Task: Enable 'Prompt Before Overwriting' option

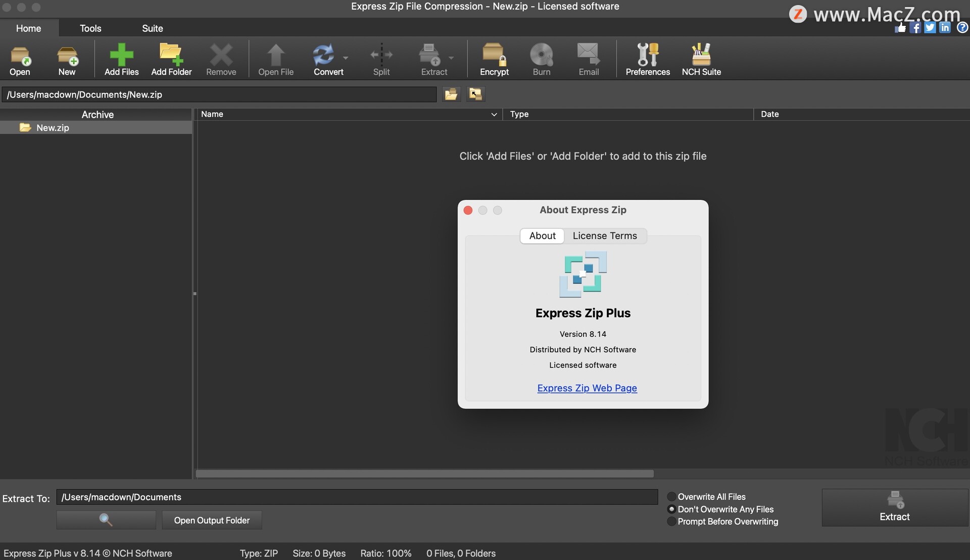Action: point(671,521)
